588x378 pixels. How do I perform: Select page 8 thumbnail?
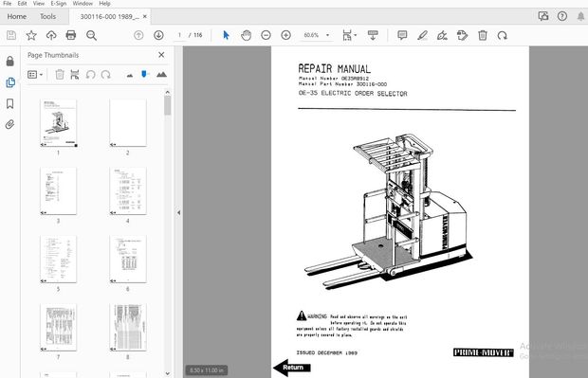pos(128,328)
